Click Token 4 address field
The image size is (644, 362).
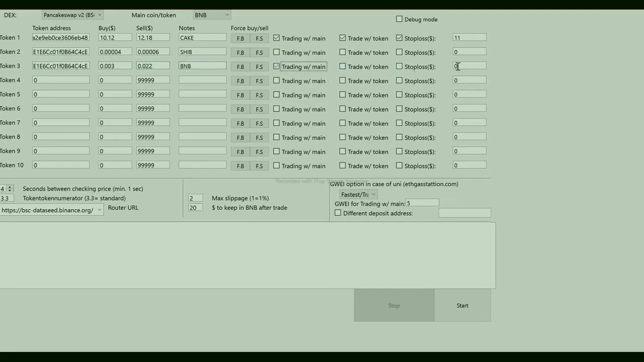tap(61, 80)
